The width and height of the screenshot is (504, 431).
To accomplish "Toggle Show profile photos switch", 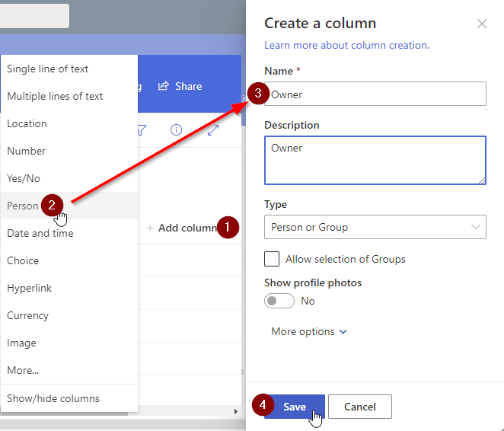I will coord(279,301).
